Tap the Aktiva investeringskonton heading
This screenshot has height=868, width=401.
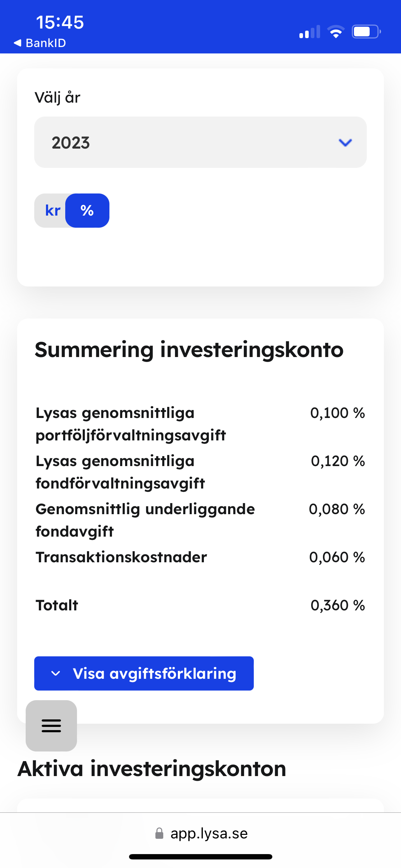click(152, 769)
